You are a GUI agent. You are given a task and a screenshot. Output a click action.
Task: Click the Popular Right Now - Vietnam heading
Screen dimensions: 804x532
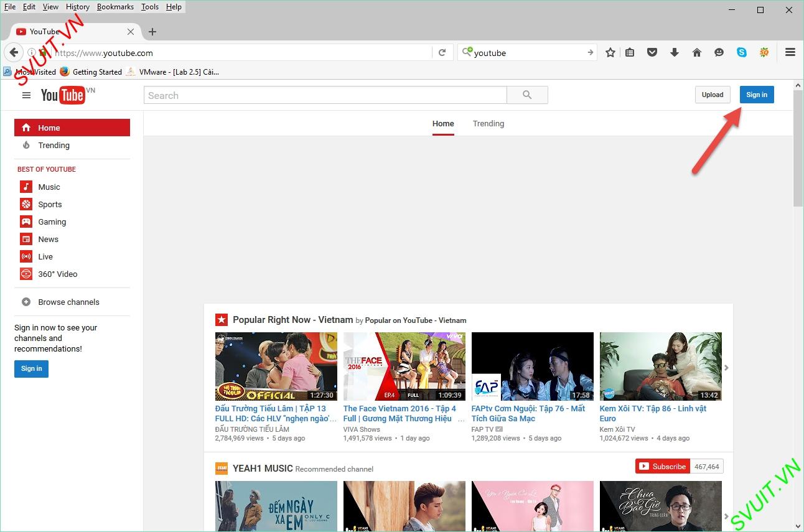(292, 320)
